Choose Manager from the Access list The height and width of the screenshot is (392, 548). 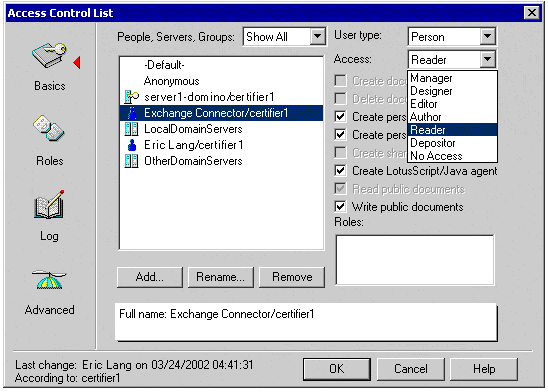click(x=452, y=78)
